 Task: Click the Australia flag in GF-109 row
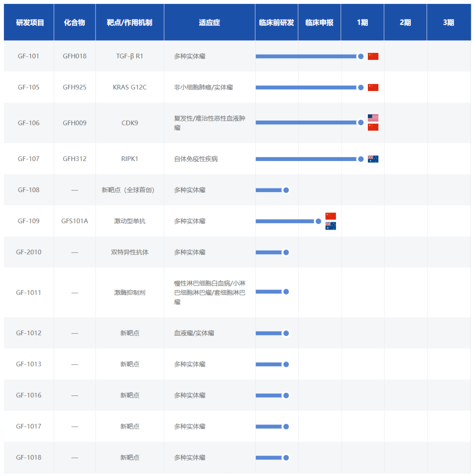pyautogui.click(x=330, y=226)
